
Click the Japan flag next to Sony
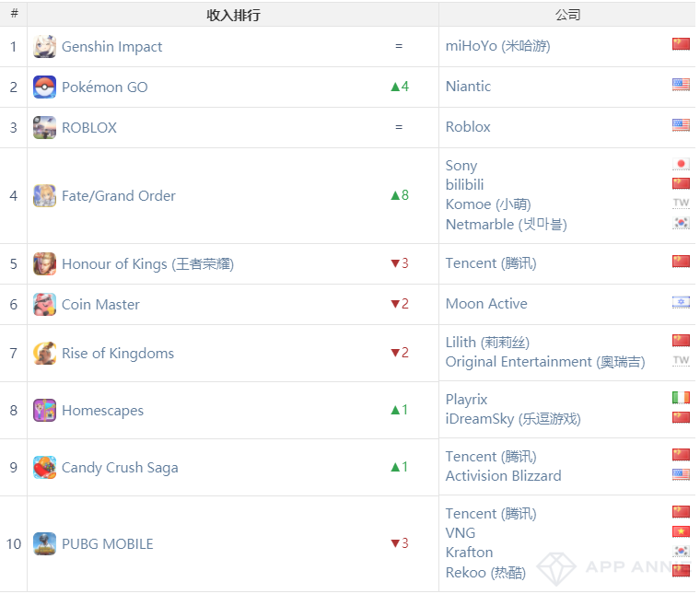pos(681,164)
